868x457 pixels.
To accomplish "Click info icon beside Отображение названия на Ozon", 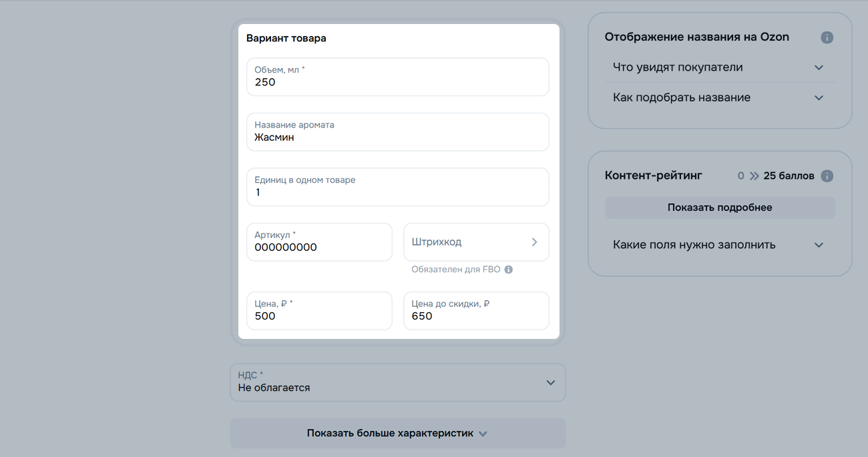I will [827, 37].
